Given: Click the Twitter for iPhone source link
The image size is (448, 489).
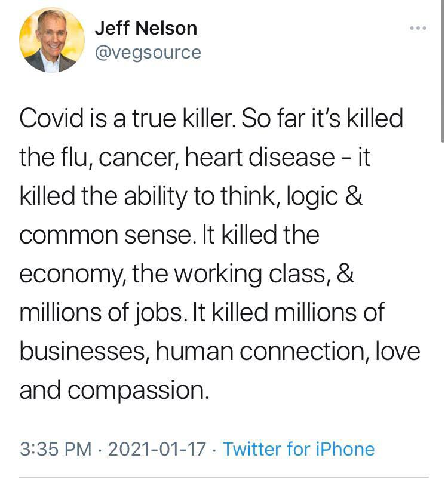Looking at the screenshot, I should 299,448.
